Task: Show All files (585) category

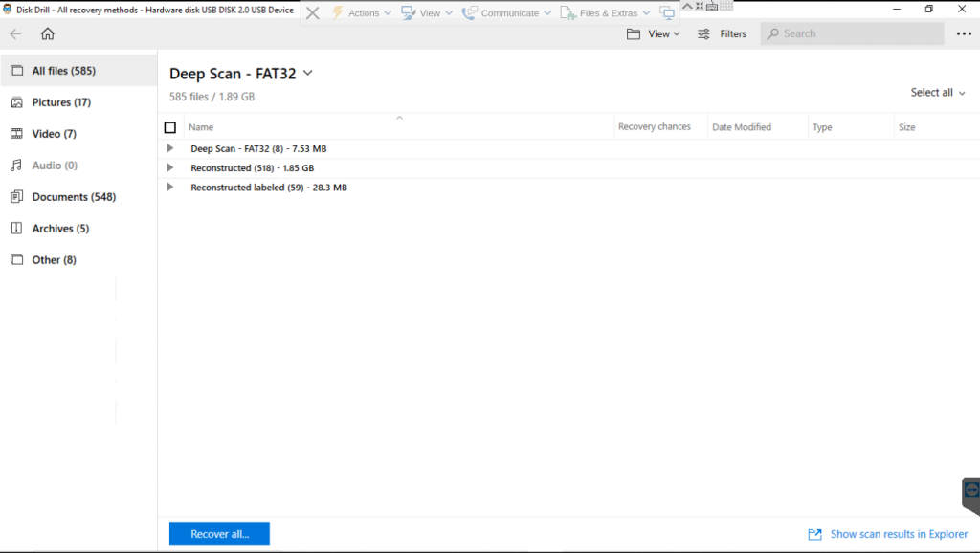Action: (78, 71)
